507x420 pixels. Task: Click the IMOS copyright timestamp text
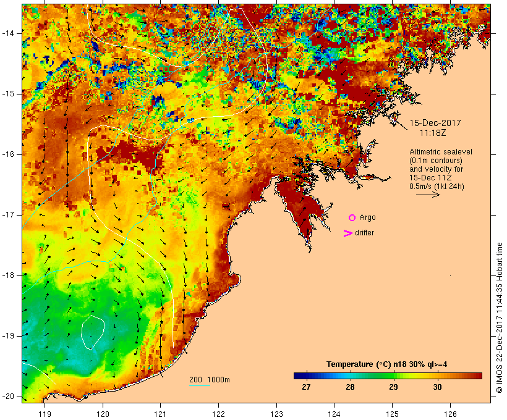click(500, 317)
